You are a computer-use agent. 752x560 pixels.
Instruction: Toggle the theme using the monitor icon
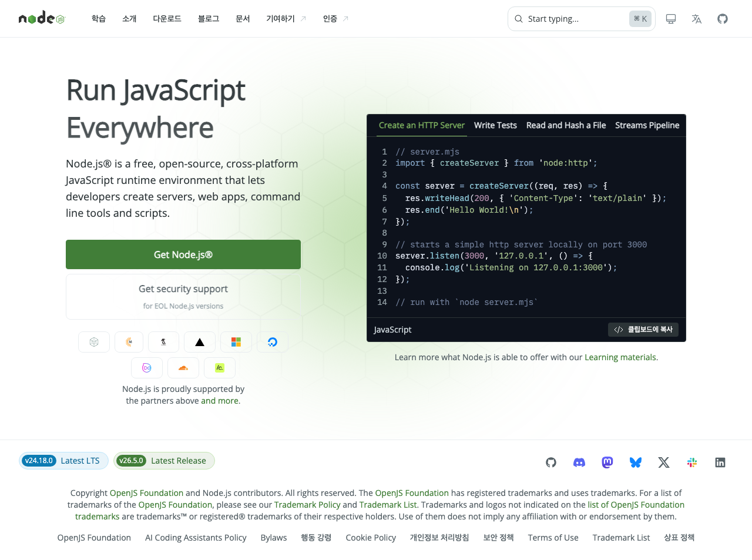tap(671, 19)
